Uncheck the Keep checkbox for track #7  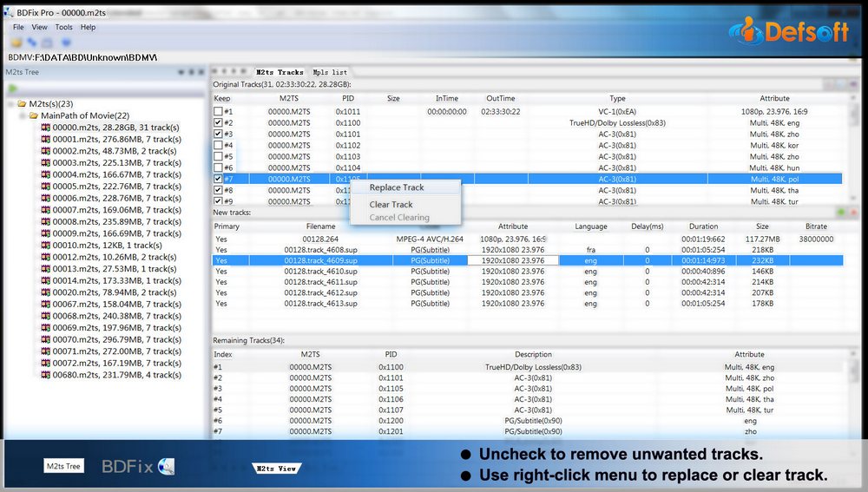(x=218, y=179)
